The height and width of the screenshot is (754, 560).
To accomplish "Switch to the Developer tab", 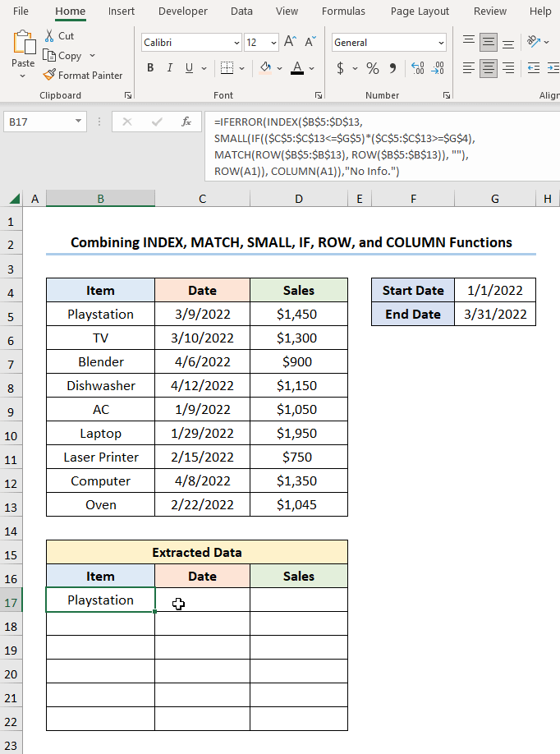I will point(182,11).
